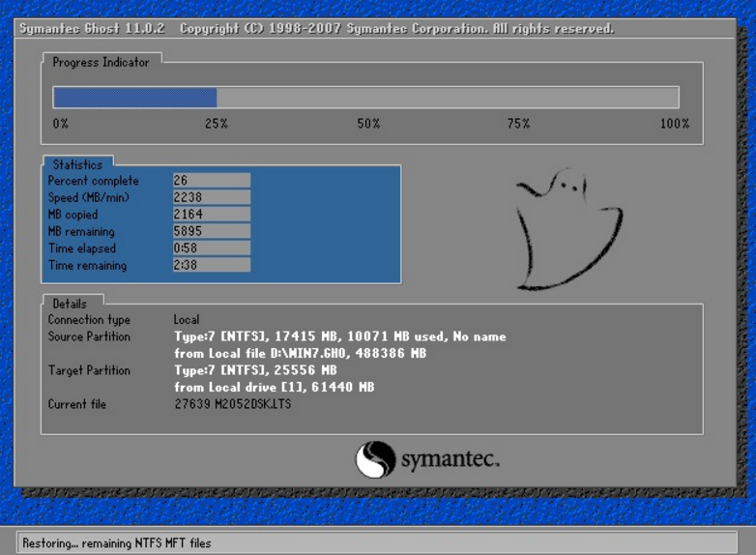Select the Details panel tab label

click(70, 304)
